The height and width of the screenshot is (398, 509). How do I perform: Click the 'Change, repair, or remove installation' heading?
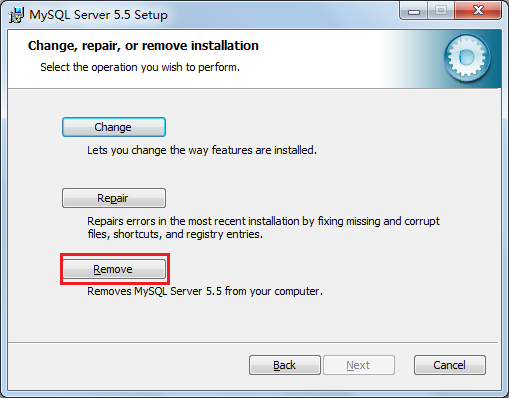point(143,46)
